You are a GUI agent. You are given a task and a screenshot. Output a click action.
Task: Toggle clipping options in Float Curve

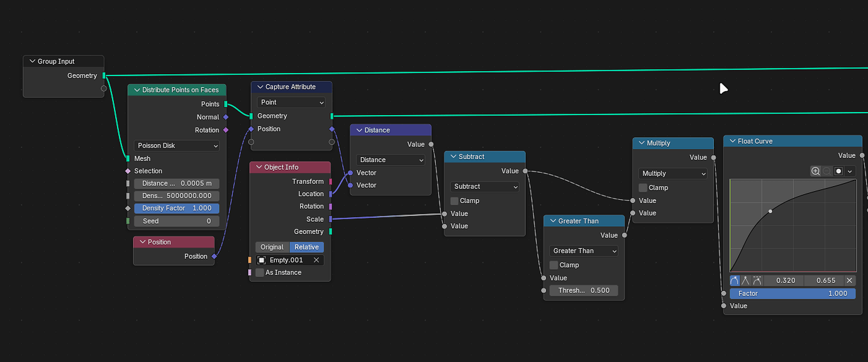[838, 171]
